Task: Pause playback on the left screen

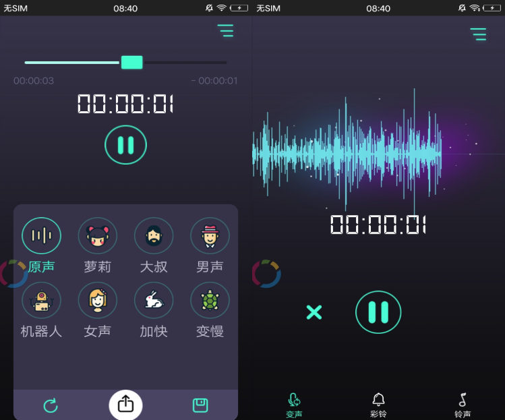Action: pyautogui.click(x=125, y=145)
